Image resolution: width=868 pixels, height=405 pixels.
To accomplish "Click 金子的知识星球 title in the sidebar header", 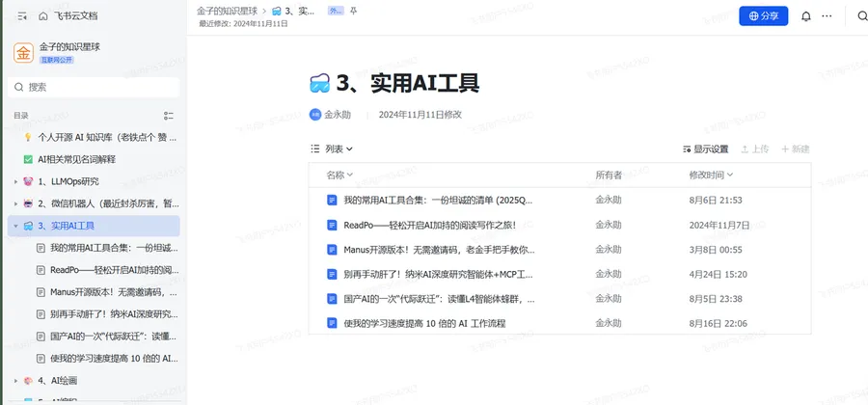I will pyautogui.click(x=69, y=47).
